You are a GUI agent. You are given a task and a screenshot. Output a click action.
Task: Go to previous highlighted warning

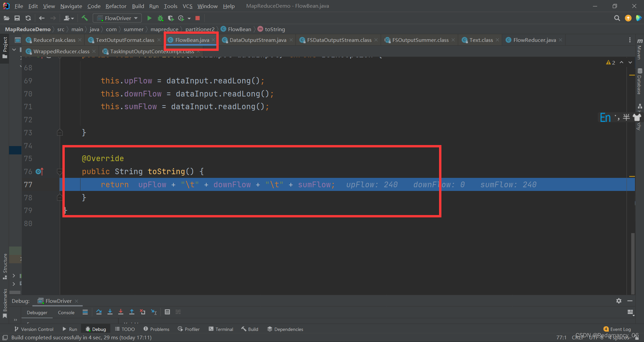[x=622, y=62]
